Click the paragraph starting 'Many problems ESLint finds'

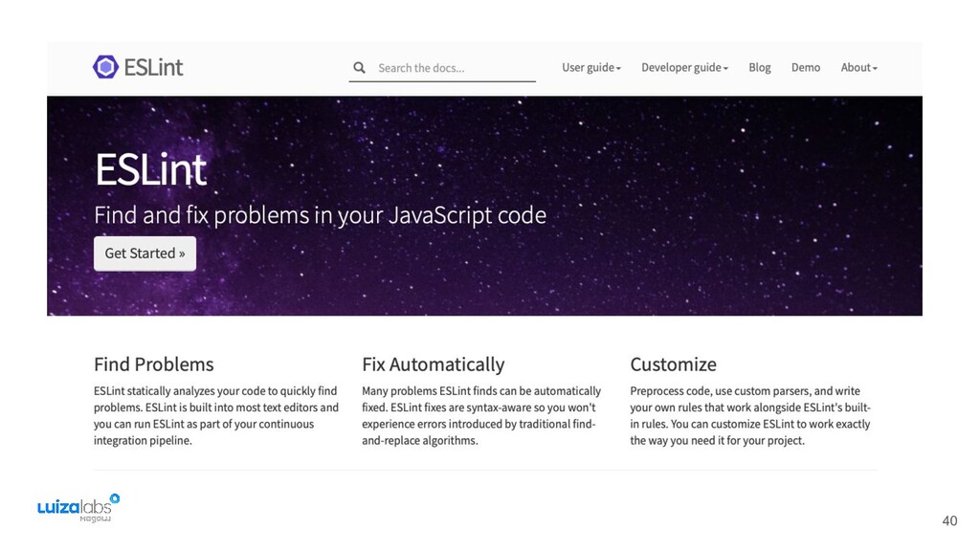[x=481, y=415]
